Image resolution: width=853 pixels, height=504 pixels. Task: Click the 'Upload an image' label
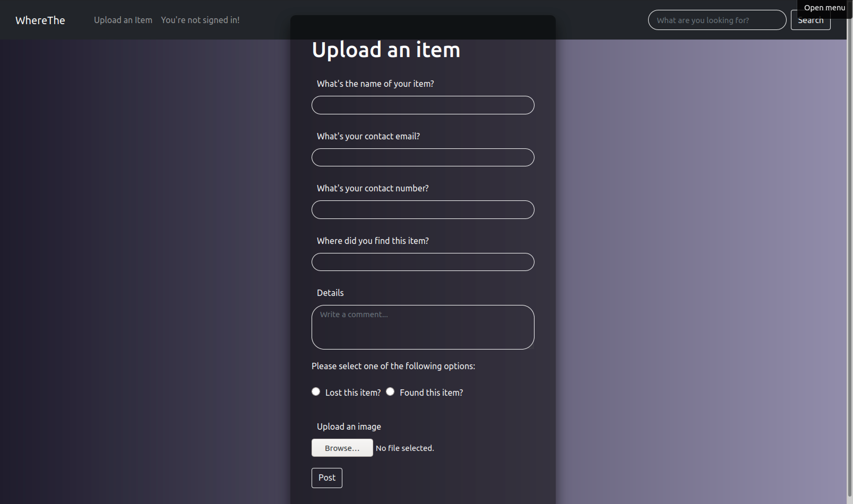tap(349, 427)
